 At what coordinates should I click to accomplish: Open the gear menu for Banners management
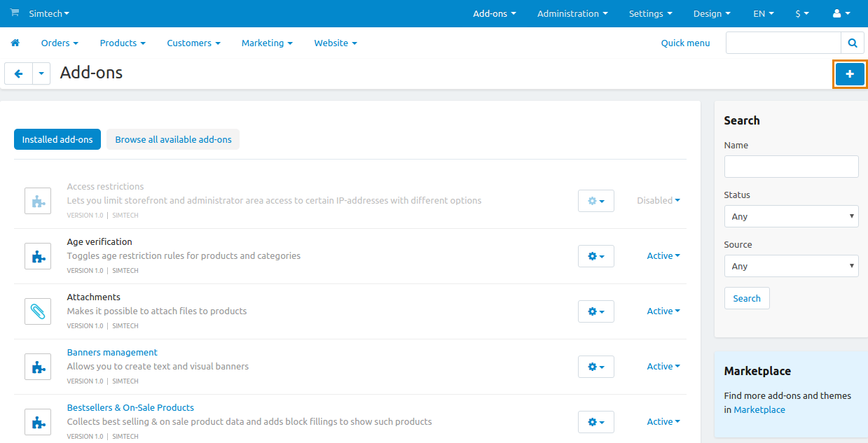[x=596, y=366]
